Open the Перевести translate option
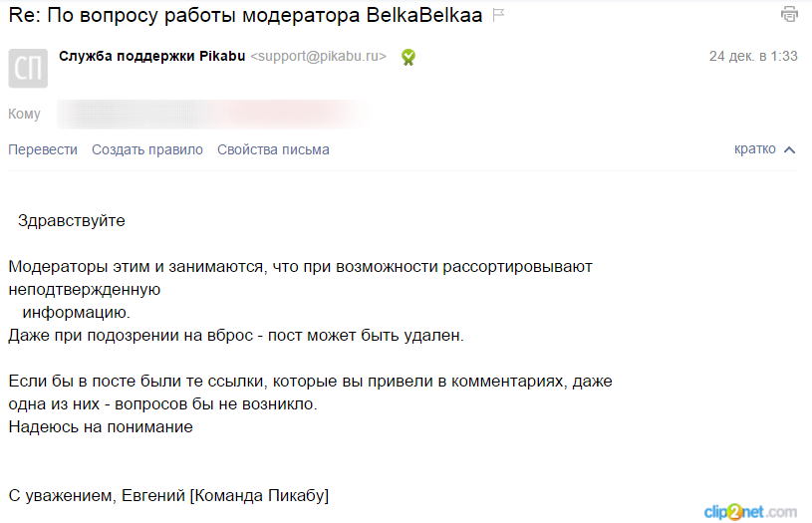Viewport: 812px width, 523px height. [x=43, y=149]
